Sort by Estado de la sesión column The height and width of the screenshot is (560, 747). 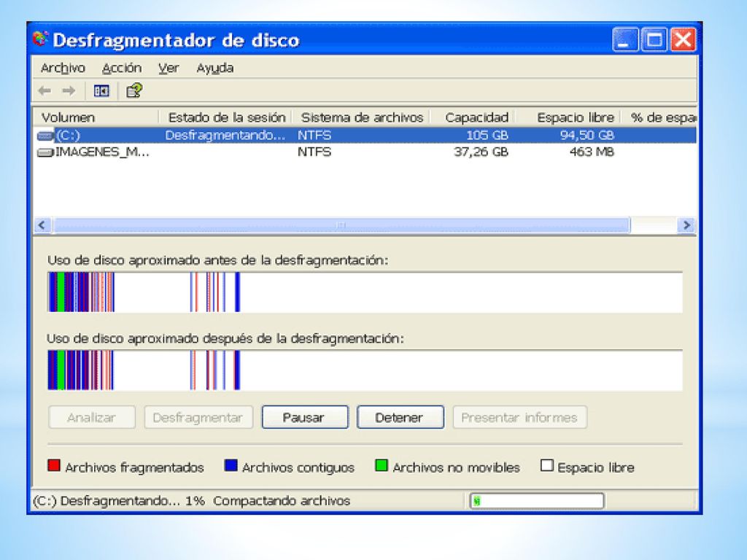225,117
